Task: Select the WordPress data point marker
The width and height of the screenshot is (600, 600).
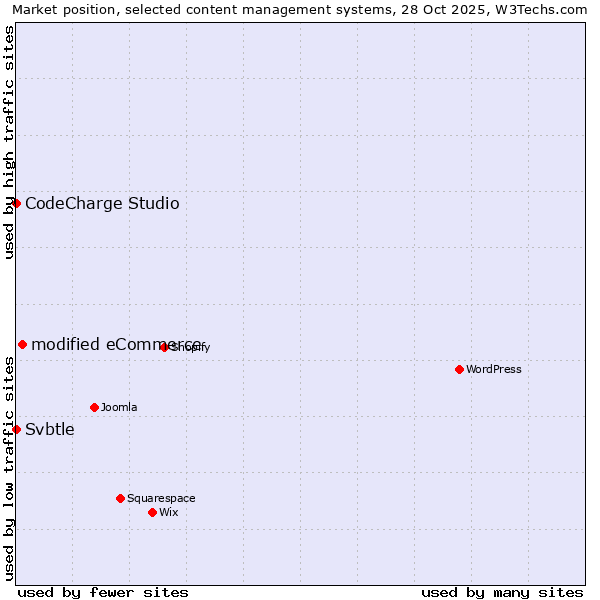Action: pos(459,369)
